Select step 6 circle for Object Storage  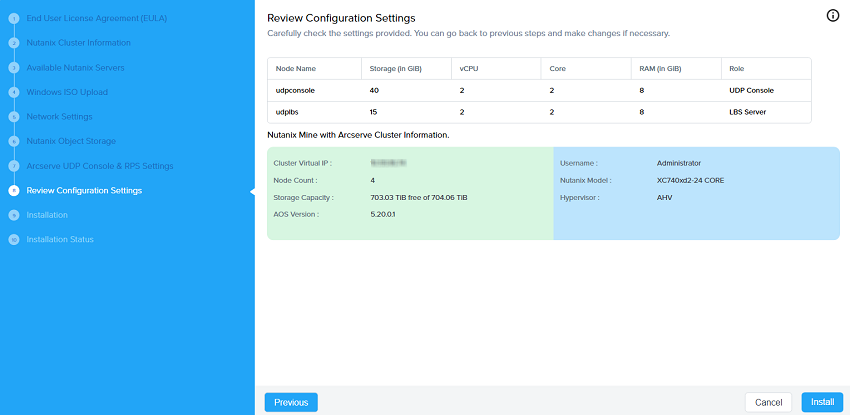14,141
